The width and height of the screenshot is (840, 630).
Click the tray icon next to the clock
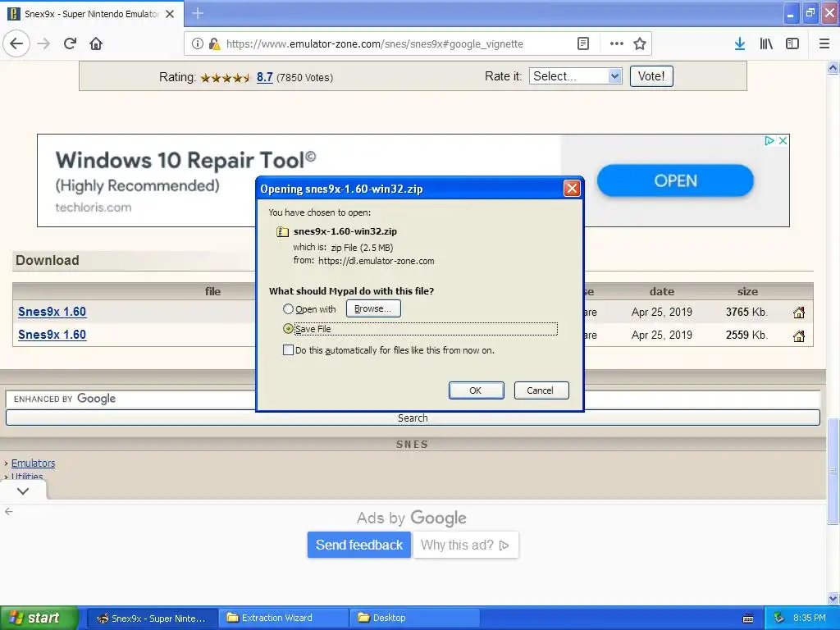(779, 618)
